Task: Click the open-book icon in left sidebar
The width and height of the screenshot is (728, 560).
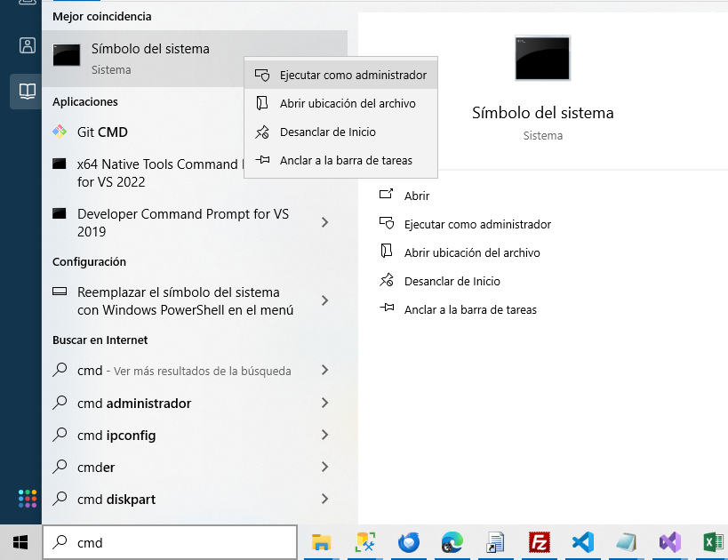Action: coord(27,91)
